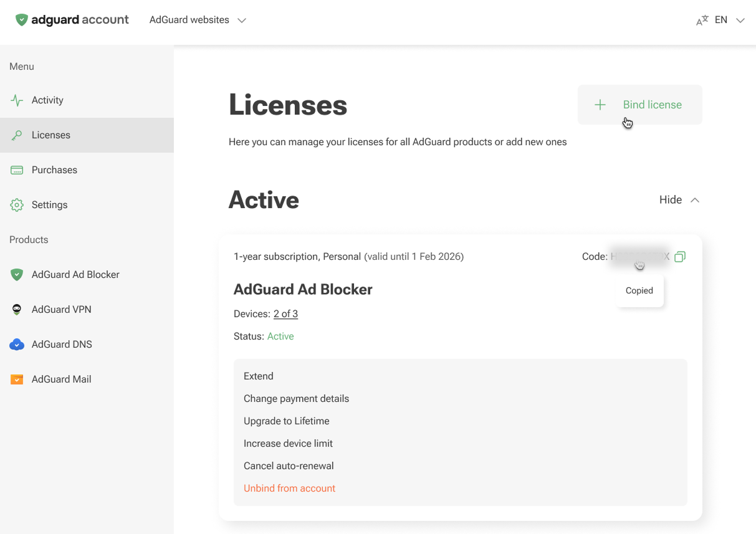Click the EN language label

pos(721,20)
